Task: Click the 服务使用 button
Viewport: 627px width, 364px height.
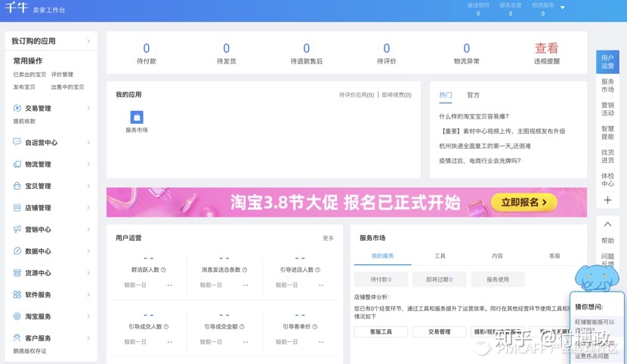Action: (x=497, y=279)
